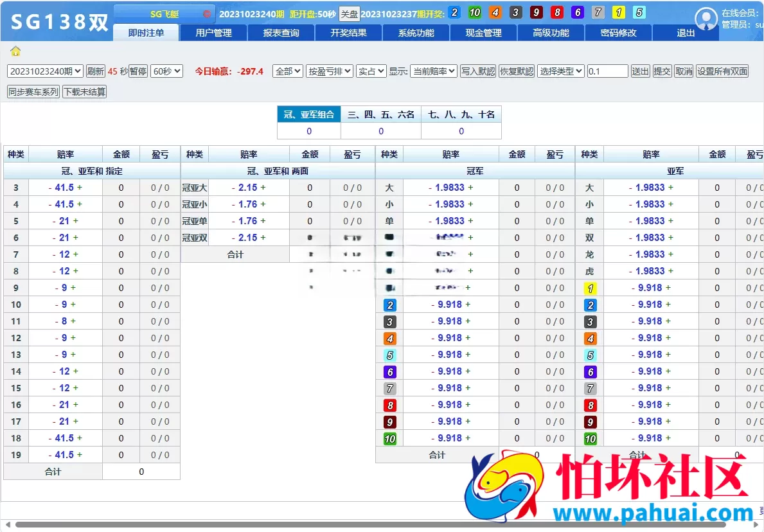Click the 提交 button
The height and width of the screenshot is (532, 764).
(662, 71)
